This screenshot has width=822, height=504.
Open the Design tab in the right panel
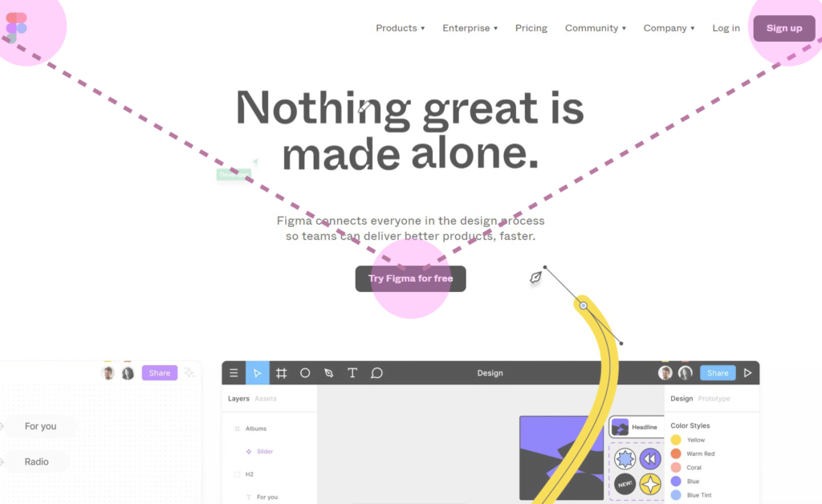pos(682,399)
